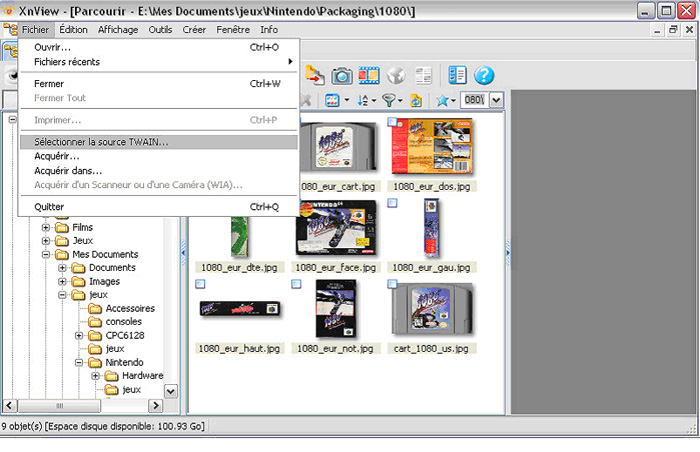
Task: Click the favorites star icon
Action: 442,100
